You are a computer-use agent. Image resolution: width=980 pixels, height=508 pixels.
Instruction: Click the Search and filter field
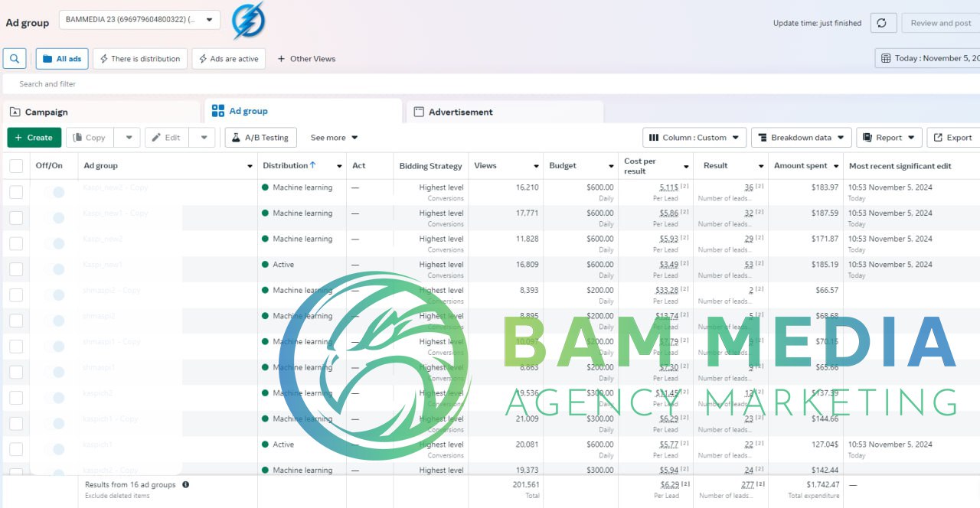(490, 84)
